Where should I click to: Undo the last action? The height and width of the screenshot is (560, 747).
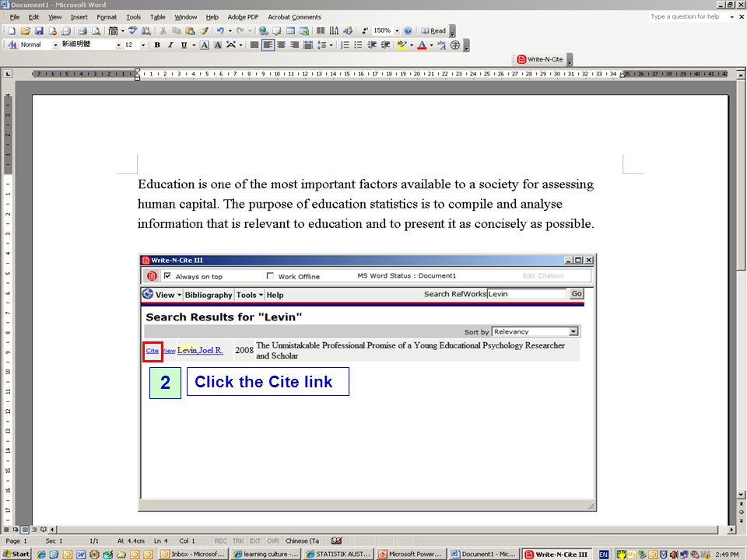click(x=220, y=31)
